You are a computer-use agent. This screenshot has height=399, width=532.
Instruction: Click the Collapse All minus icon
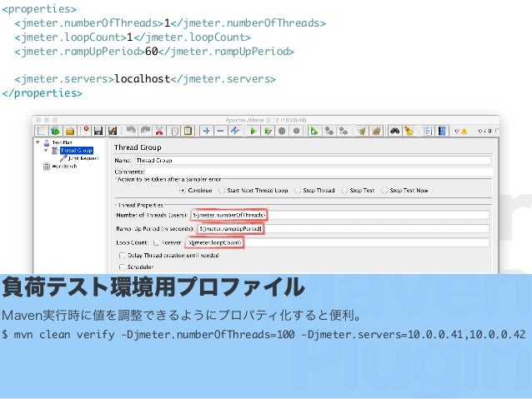coord(220,131)
